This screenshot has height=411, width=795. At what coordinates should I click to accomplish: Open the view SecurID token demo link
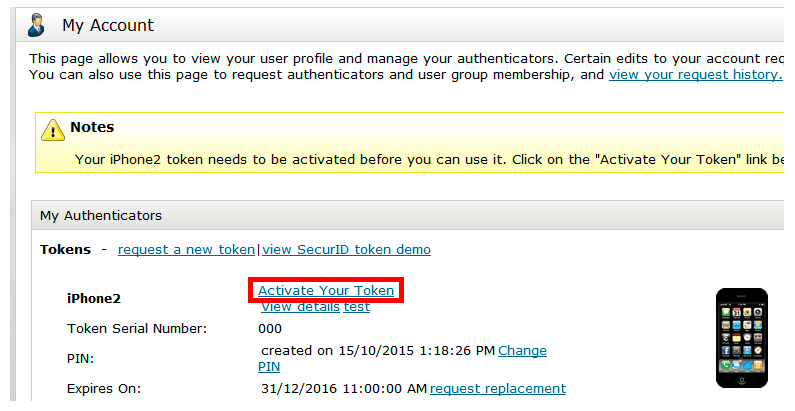pyautogui.click(x=346, y=249)
